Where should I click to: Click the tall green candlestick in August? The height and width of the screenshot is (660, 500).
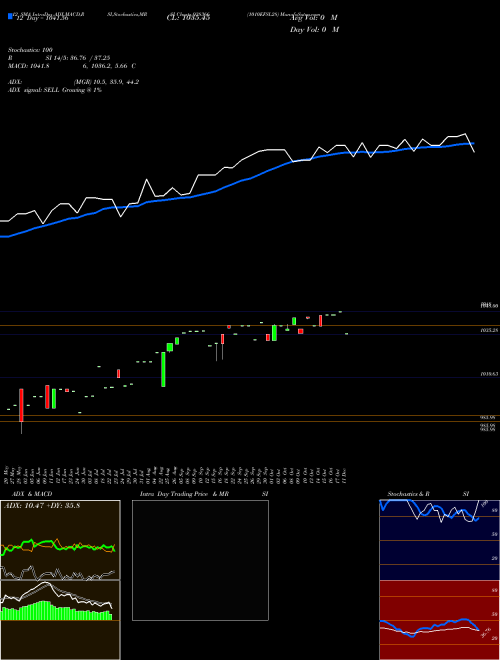(163, 370)
